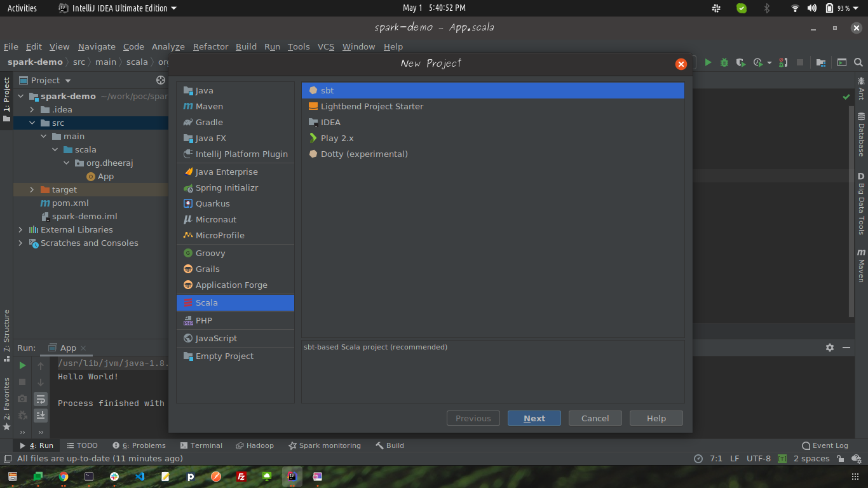
Task: Click the Run with Profiler clock icon
Action: 757,62
